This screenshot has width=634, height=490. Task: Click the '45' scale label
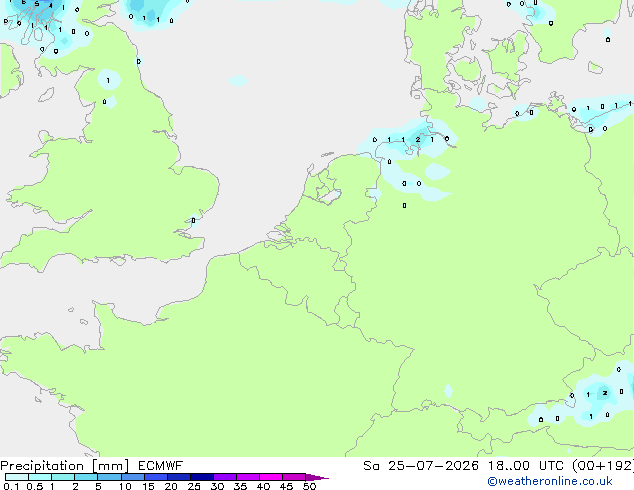pos(286,486)
